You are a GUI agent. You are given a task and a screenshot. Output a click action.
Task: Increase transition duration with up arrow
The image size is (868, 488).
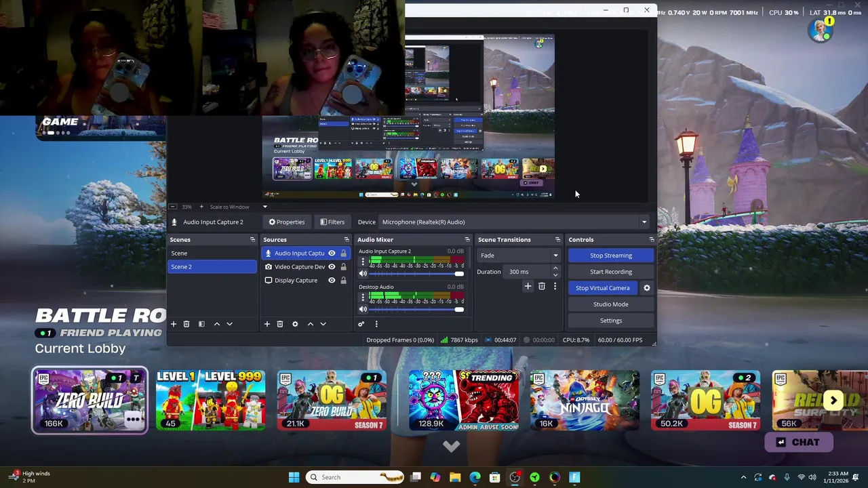click(x=555, y=268)
